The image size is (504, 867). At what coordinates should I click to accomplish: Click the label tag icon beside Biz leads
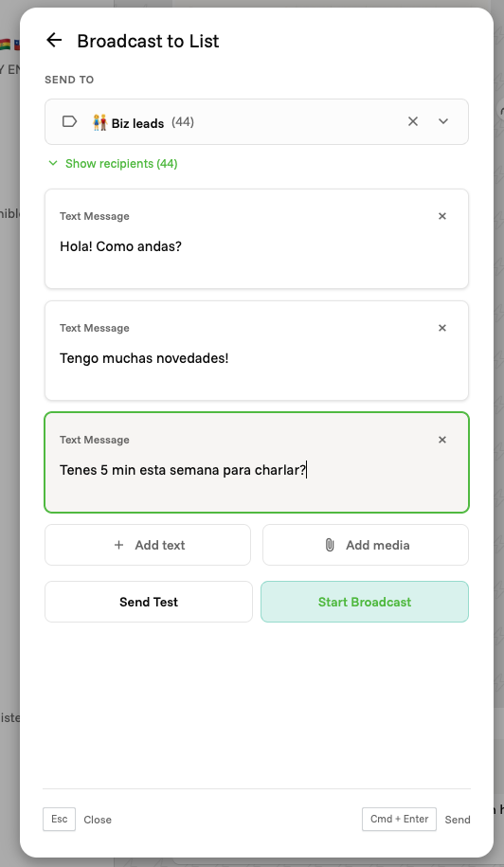point(70,121)
